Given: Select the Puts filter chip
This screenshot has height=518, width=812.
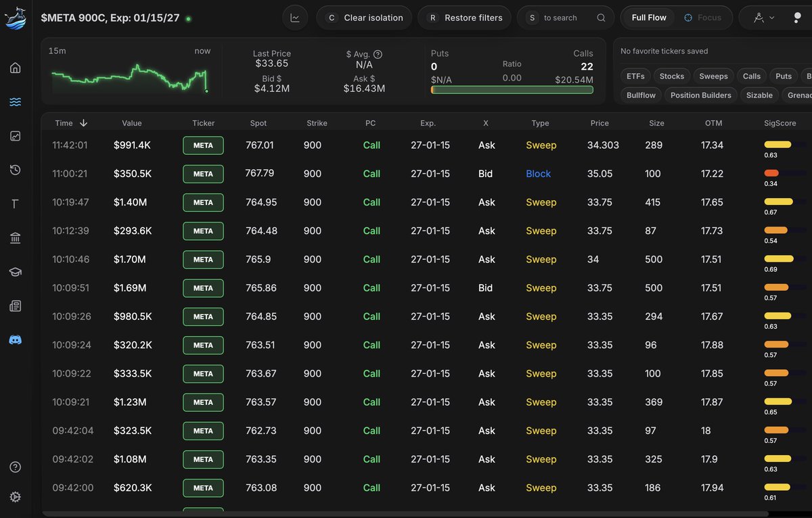Looking at the screenshot, I should (x=784, y=76).
